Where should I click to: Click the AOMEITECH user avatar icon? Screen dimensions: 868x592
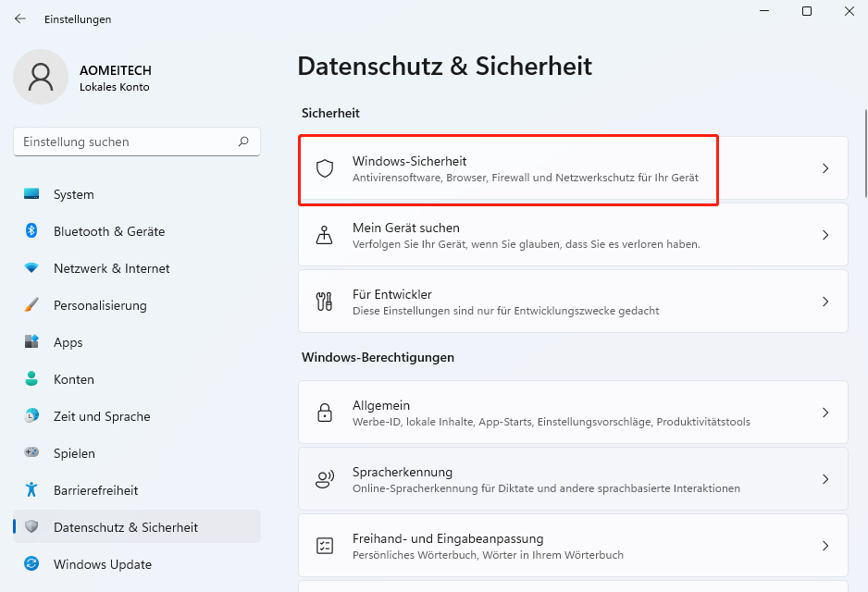coord(41,77)
